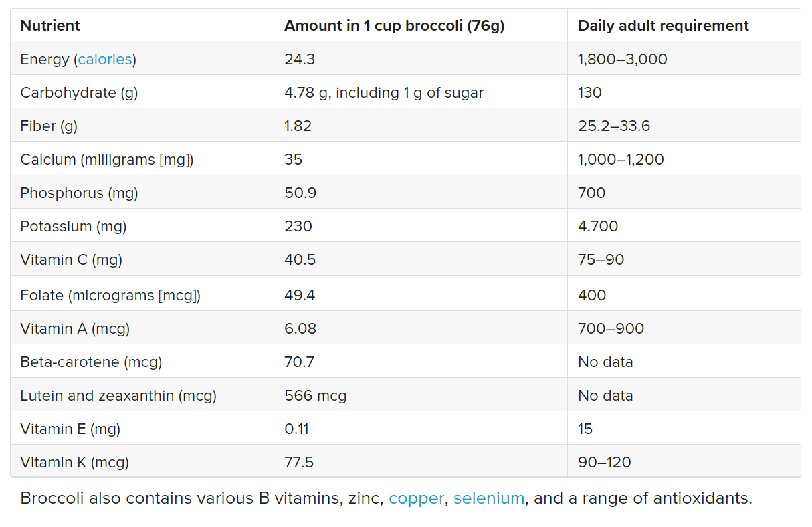Select the Vitamin E (mg) label
Viewport: 812px width, 527px height.
[x=70, y=429]
